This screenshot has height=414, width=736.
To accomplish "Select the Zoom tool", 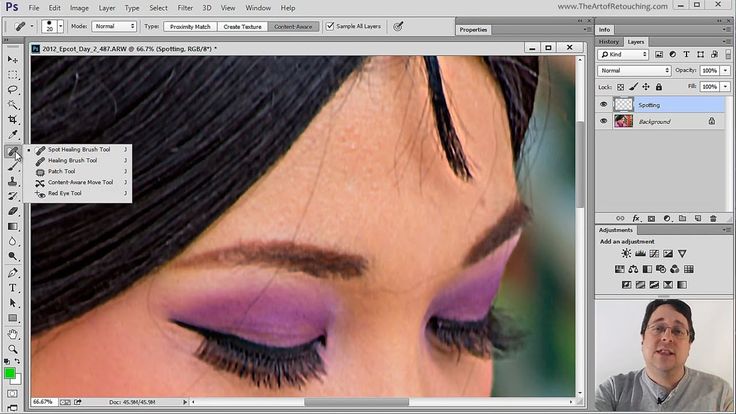I will tap(13, 349).
